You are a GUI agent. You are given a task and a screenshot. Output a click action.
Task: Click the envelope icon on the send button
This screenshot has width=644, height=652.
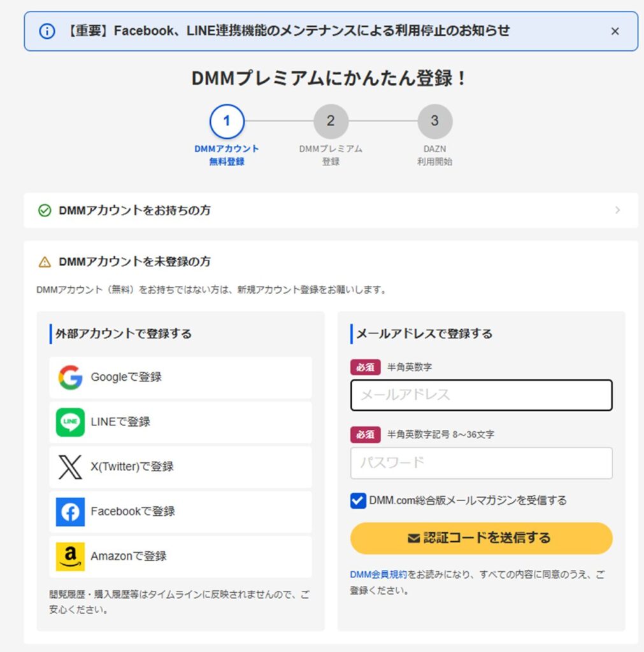[413, 539]
